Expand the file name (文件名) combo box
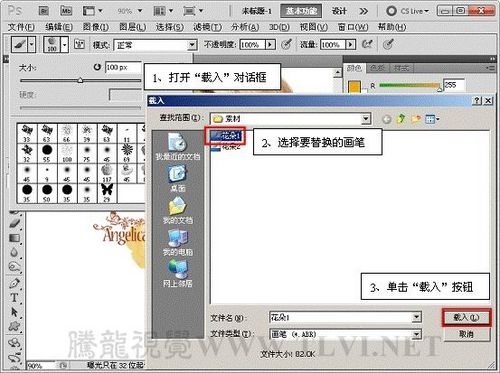Viewport: 500px width, 373px height. pos(417,317)
